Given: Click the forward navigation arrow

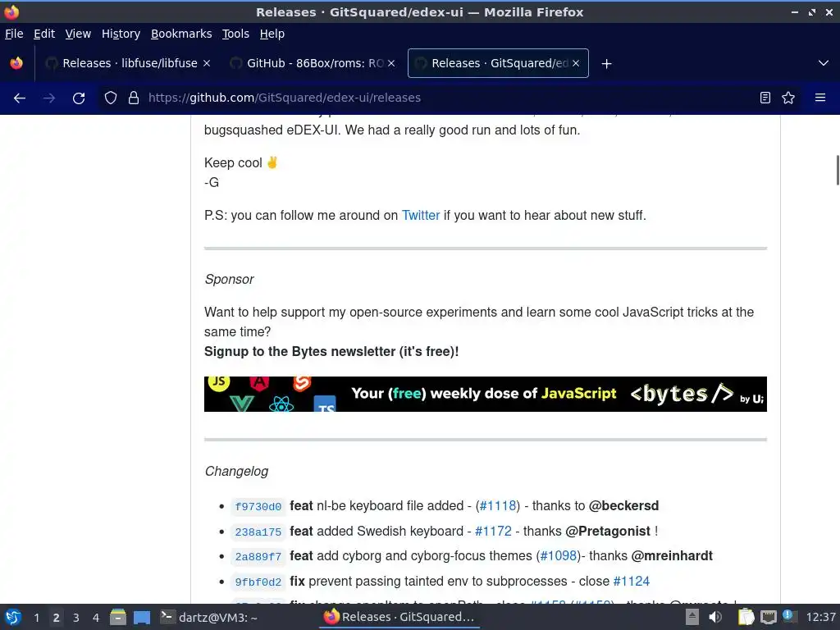Looking at the screenshot, I should pyautogui.click(x=48, y=98).
